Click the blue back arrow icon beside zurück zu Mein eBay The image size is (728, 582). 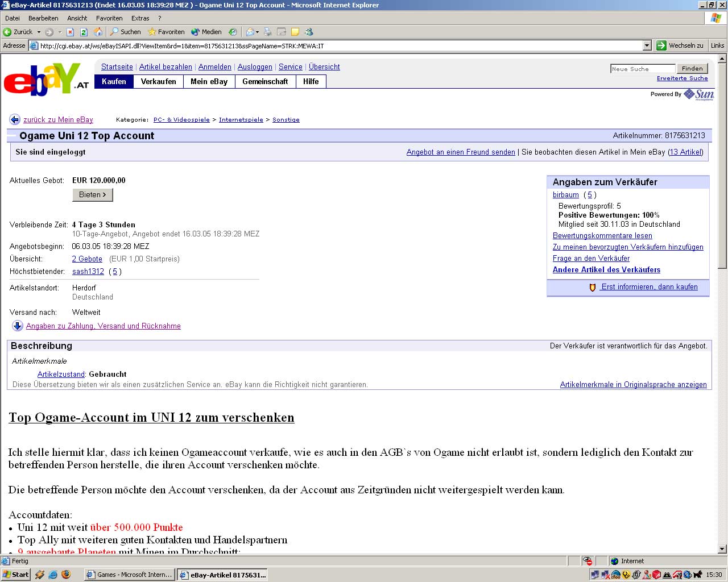click(x=15, y=119)
